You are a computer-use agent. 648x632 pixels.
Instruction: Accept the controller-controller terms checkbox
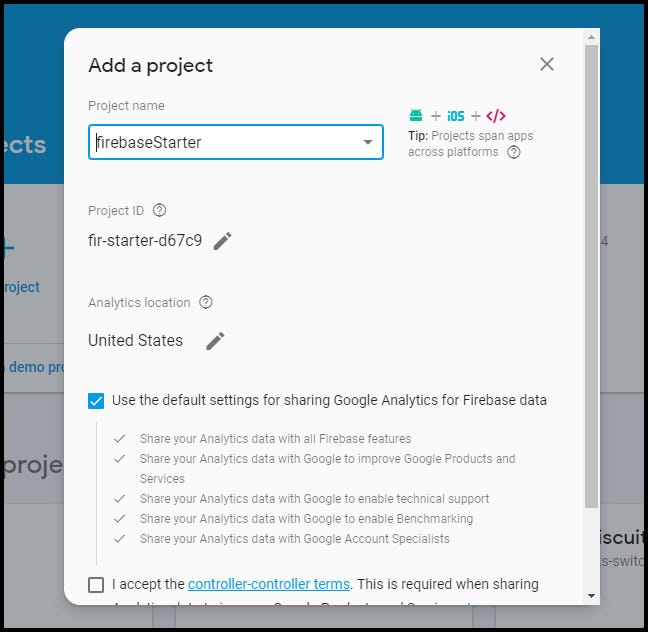96,585
